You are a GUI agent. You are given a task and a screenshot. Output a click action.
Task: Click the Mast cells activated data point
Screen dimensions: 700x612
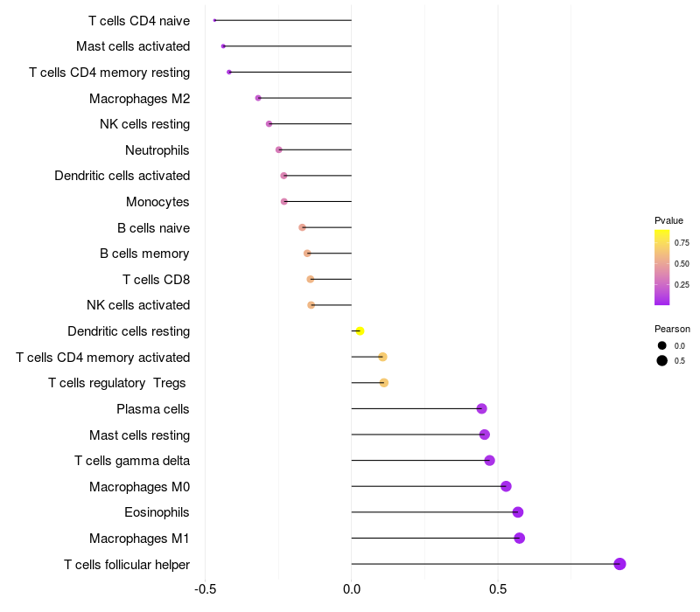pyautogui.click(x=223, y=46)
